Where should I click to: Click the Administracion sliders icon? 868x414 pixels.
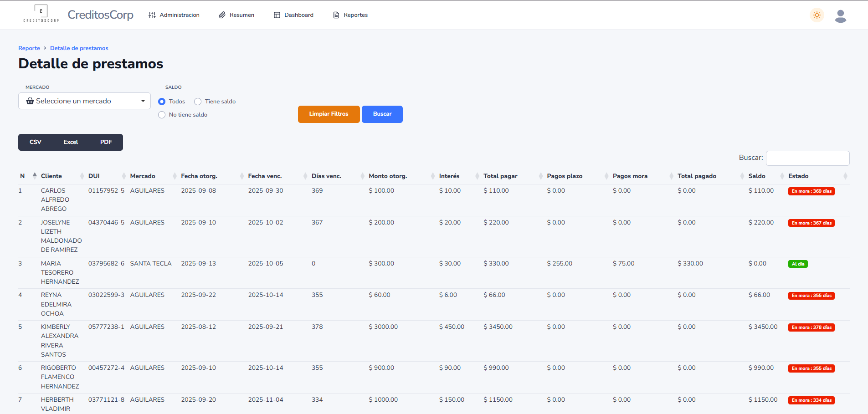[x=152, y=15]
